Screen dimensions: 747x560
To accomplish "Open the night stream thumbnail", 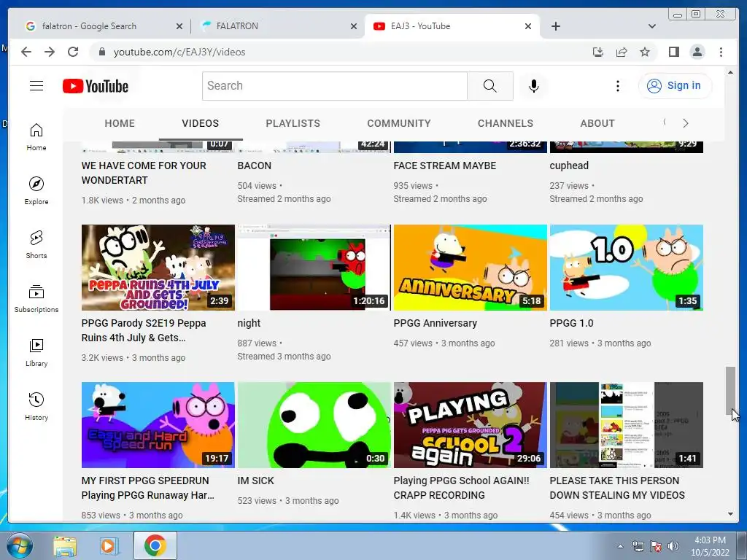I will click(314, 268).
